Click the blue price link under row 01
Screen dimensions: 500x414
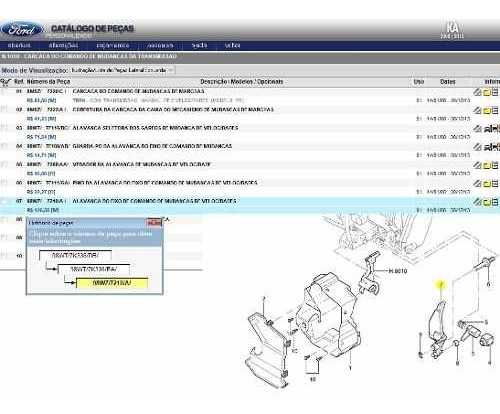(x=41, y=100)
